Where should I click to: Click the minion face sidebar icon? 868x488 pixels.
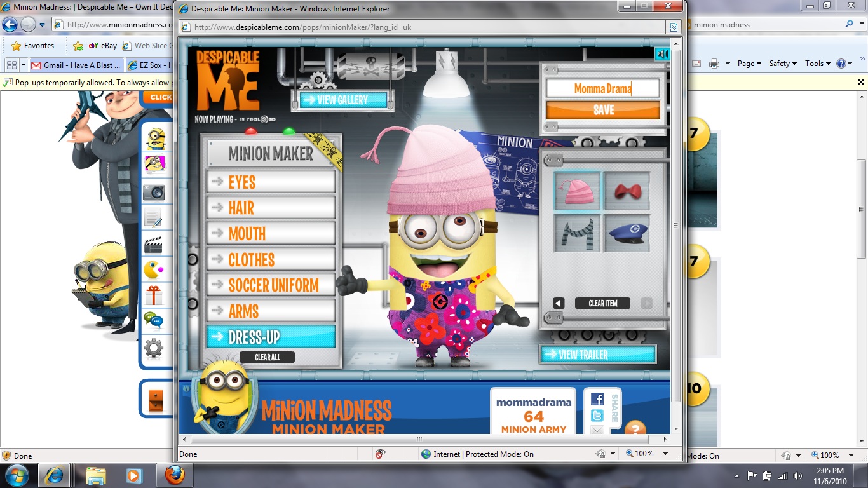click(x=155, y=138)
